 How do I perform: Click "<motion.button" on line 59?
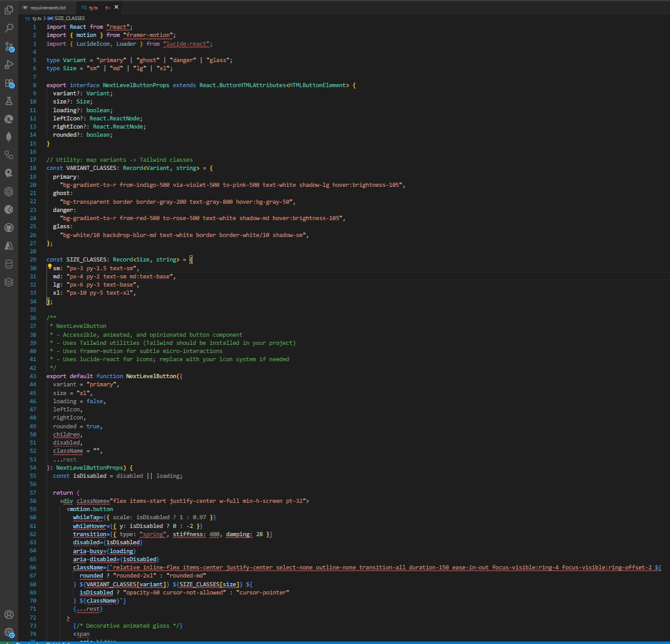[x=90, y=509]
